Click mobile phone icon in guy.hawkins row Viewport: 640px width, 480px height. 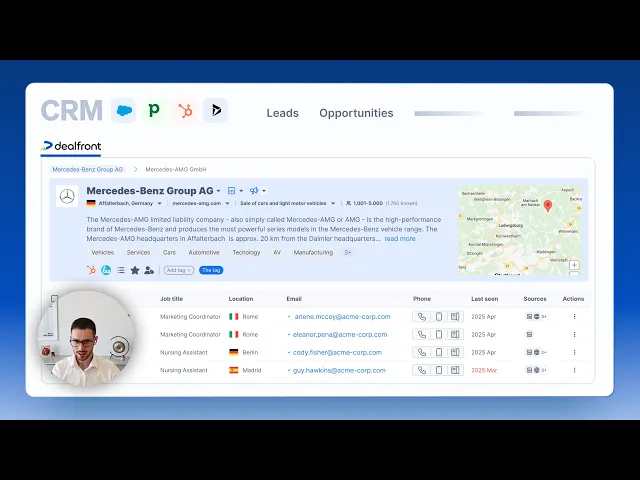[x=439, y=370]
